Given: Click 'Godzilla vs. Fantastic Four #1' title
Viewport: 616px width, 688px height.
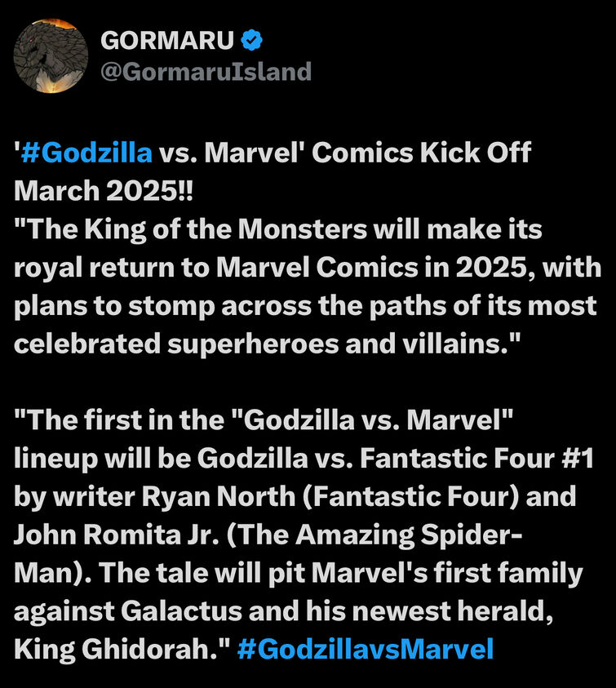Looking at the screenshot, I should (x=396, y=458).
